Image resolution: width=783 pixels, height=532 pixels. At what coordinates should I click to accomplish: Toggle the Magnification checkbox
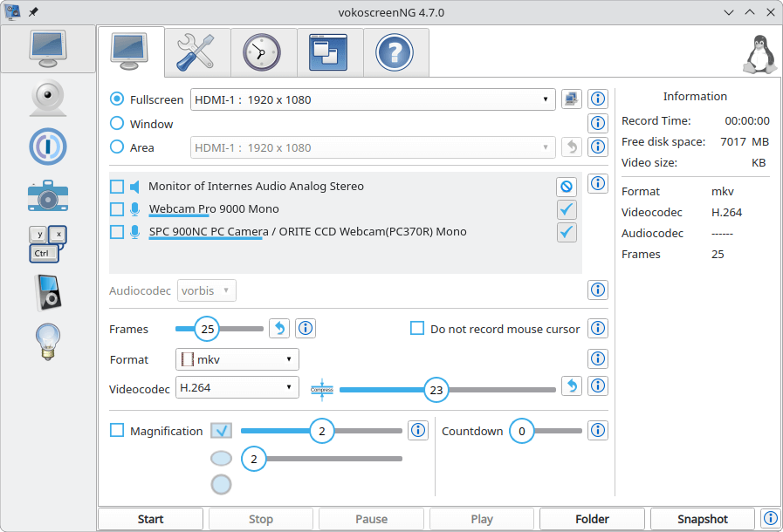[117, 430]
